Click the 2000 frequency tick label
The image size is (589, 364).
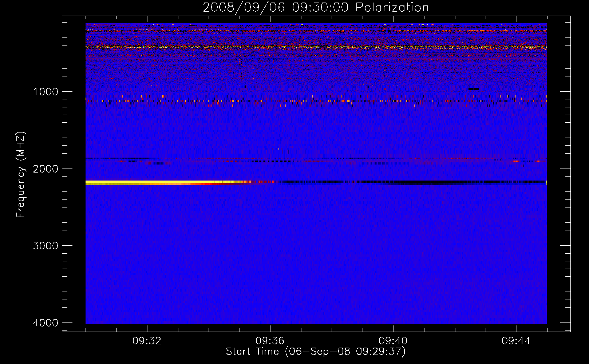click(x=46, y=169)
